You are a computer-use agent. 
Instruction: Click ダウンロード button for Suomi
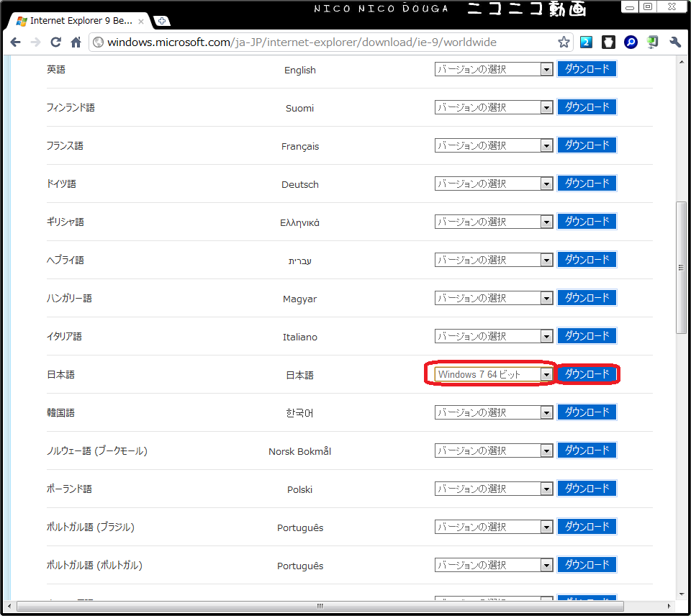click(587, 107)
